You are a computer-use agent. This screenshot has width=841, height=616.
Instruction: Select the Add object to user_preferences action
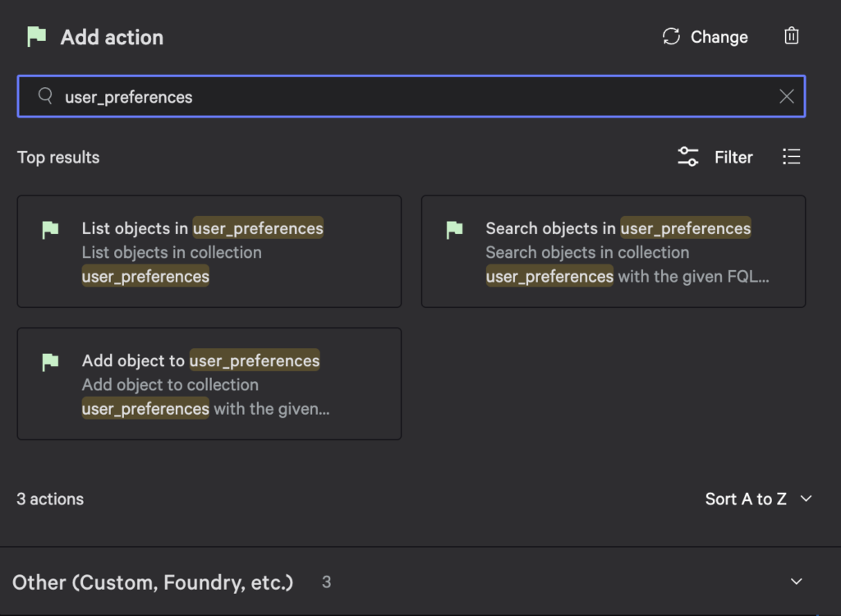click(209, 383)
